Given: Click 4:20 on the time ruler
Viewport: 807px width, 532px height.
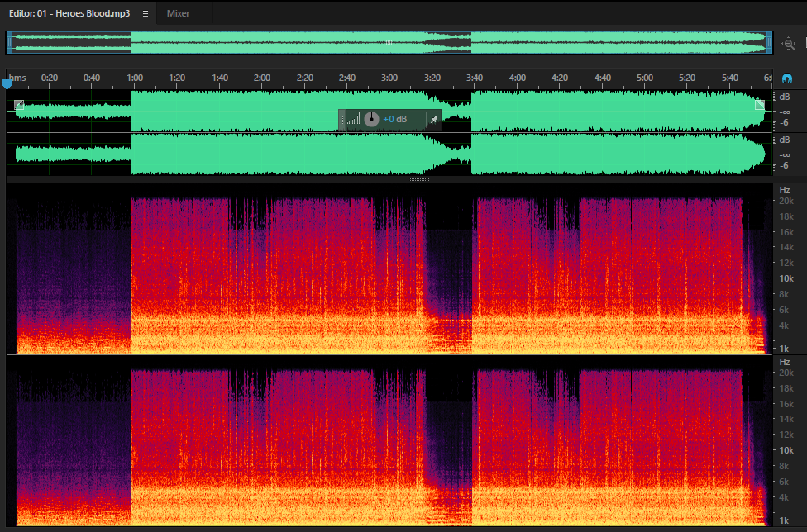Looking at the screenshot, I should point(560,78).
